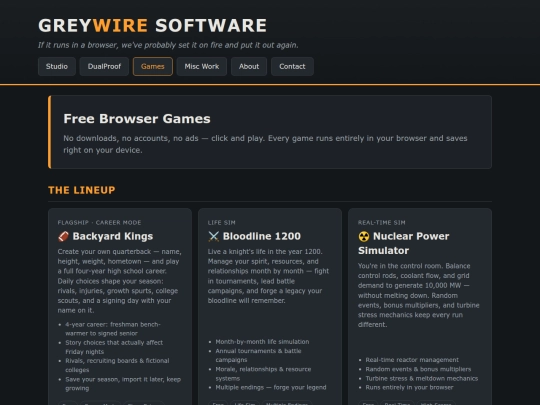Open the Contact tab
This screenshot has width=540, height=405.
tap(292, 66)
